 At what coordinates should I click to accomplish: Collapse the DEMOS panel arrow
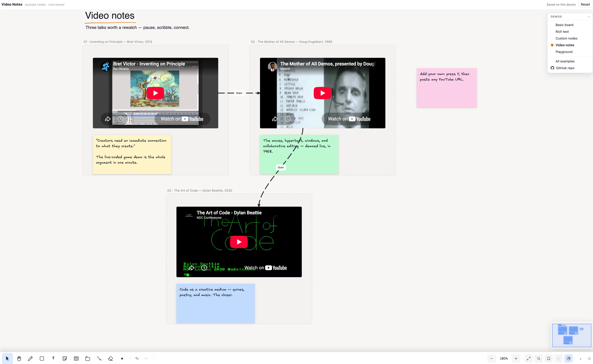(x=589, y=17)
